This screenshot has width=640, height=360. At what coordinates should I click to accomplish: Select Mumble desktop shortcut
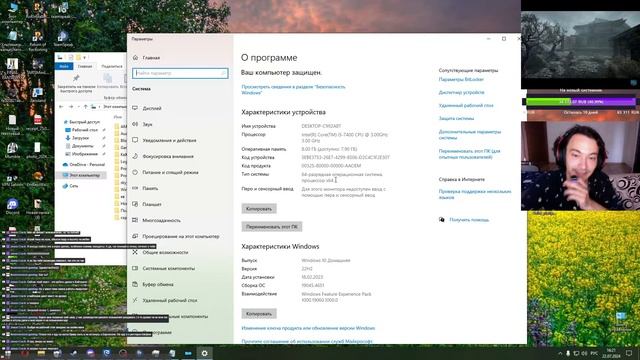pos(12,150)
